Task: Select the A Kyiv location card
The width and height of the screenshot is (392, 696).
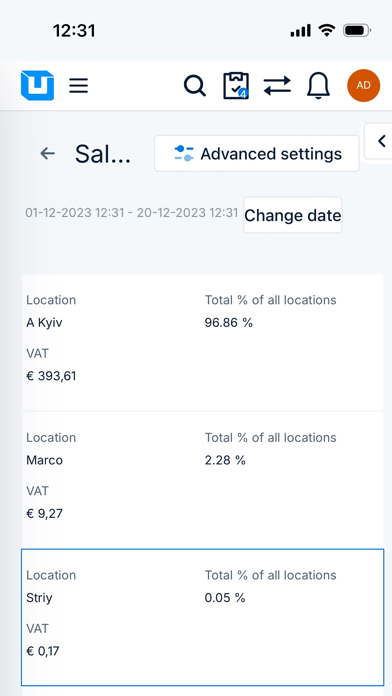Action: pos(202,342)
